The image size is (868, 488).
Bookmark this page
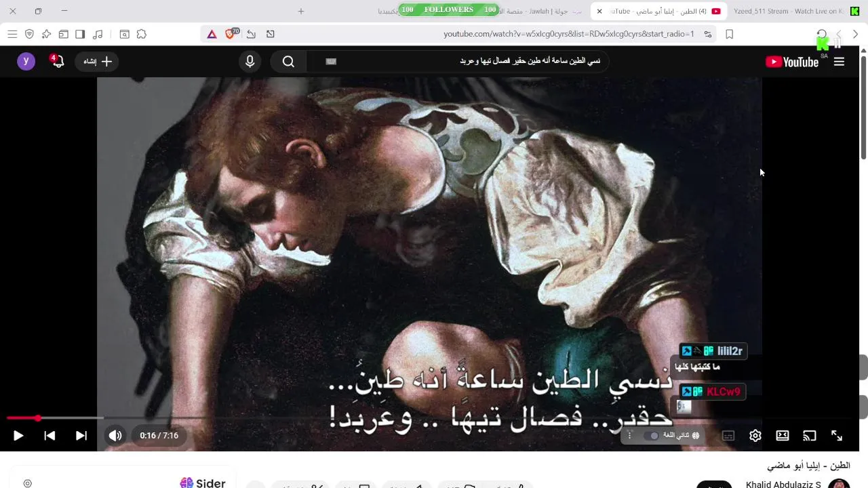pos(730,34)
